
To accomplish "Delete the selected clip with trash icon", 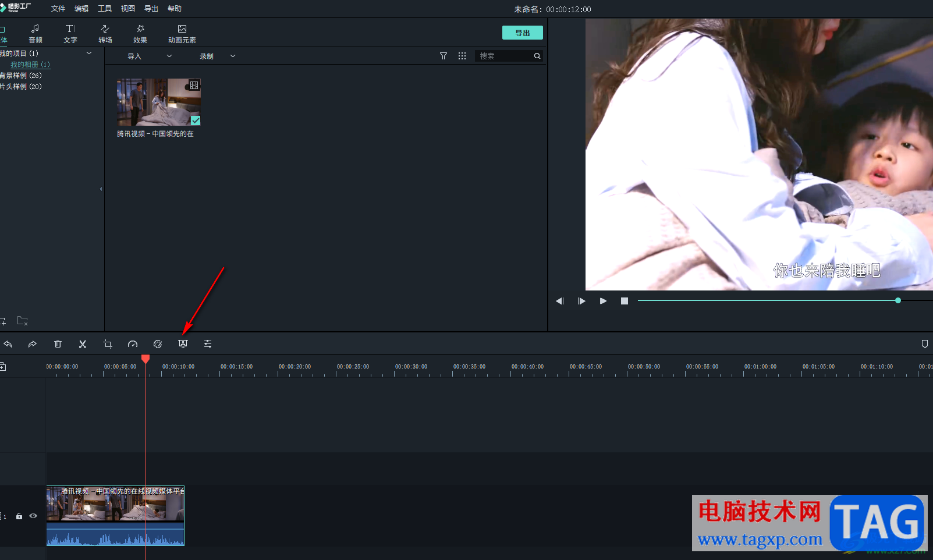I will click(x=58, y=344).
